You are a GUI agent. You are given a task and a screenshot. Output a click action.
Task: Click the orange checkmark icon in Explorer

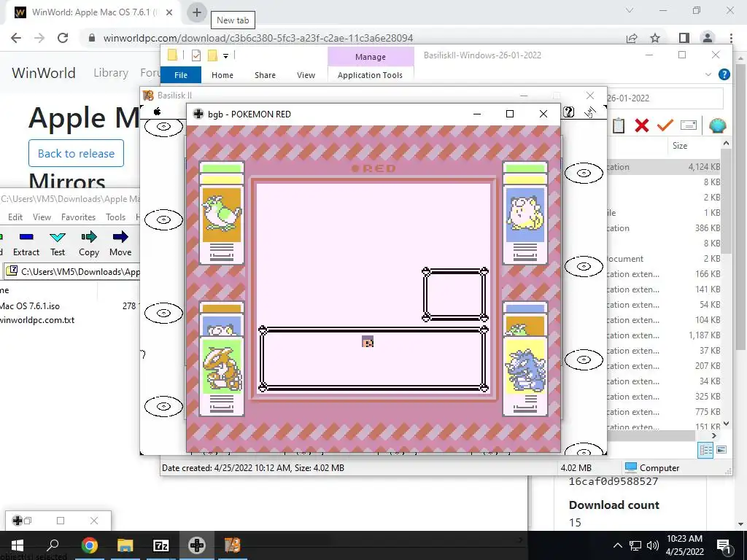(665, 125)
